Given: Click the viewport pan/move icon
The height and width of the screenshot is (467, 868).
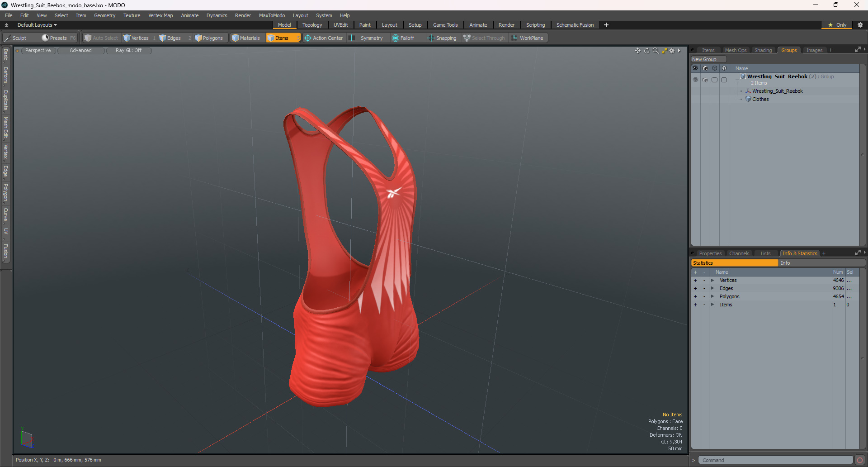Looking at the screenshot, I should [x=637, y=51].
